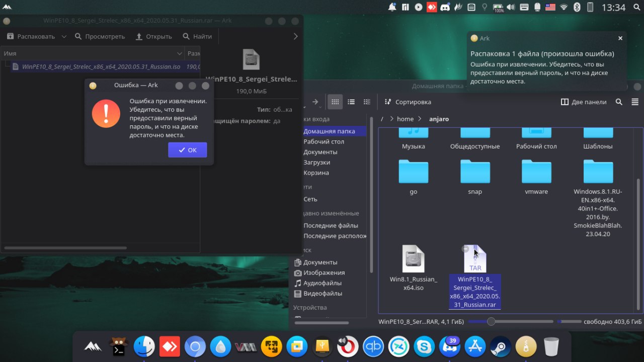
Task: Open Последние файлы in sidebar
Action: coord(330,226)
